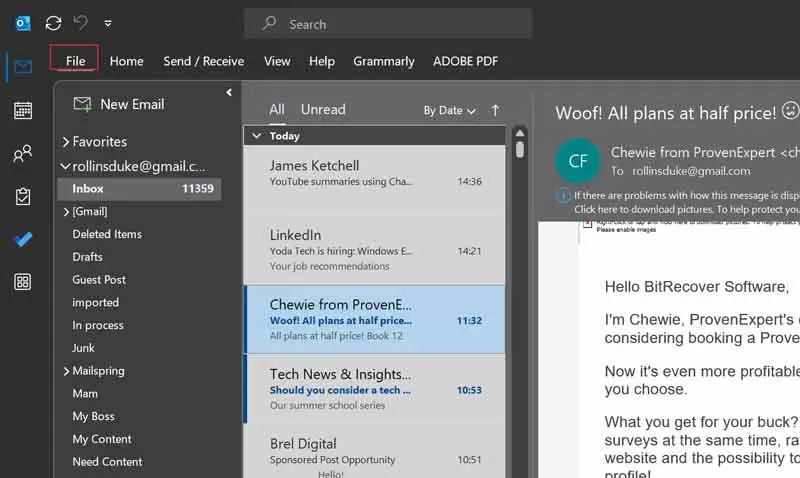
Task: Click the Undo arrow in title bar
Action: point(81,23)
